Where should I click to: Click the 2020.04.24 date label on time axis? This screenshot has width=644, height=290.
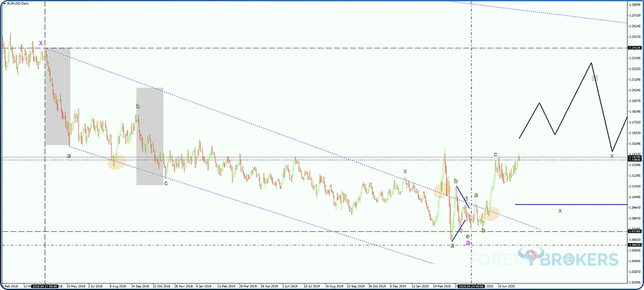[x=472, y=285]
